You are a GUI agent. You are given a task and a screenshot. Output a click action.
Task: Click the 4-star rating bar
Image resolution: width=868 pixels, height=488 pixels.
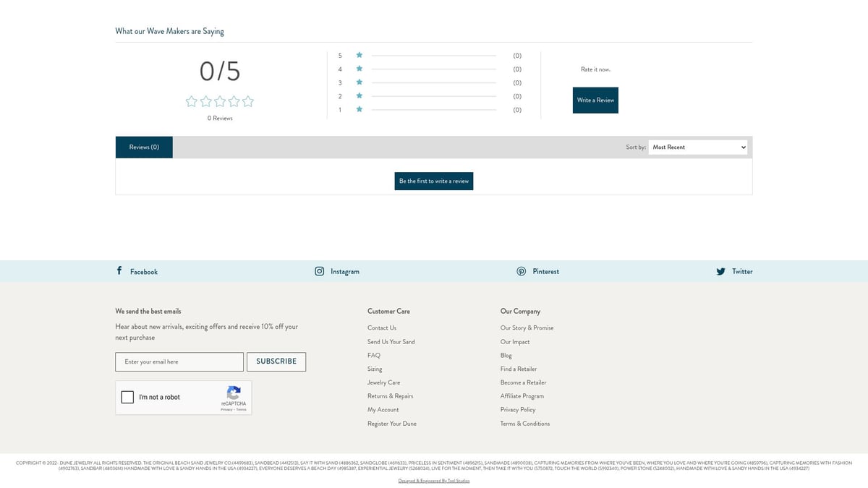434,69
